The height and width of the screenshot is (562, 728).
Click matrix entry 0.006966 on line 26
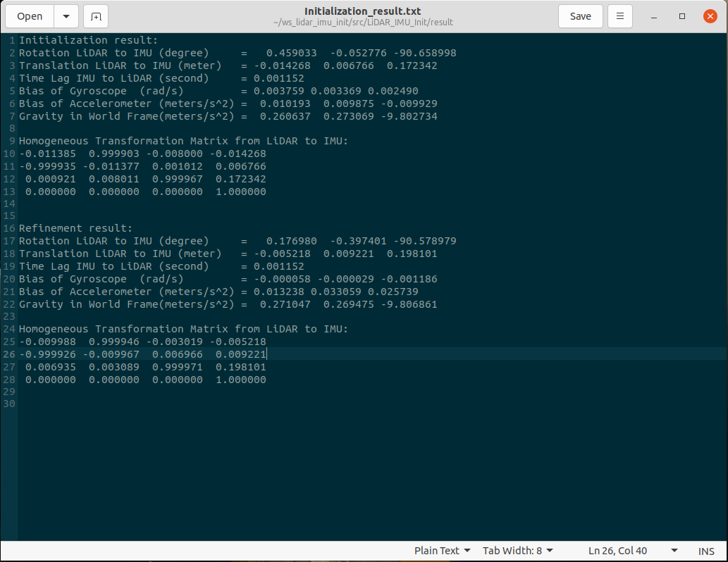[x=178, y=354]
